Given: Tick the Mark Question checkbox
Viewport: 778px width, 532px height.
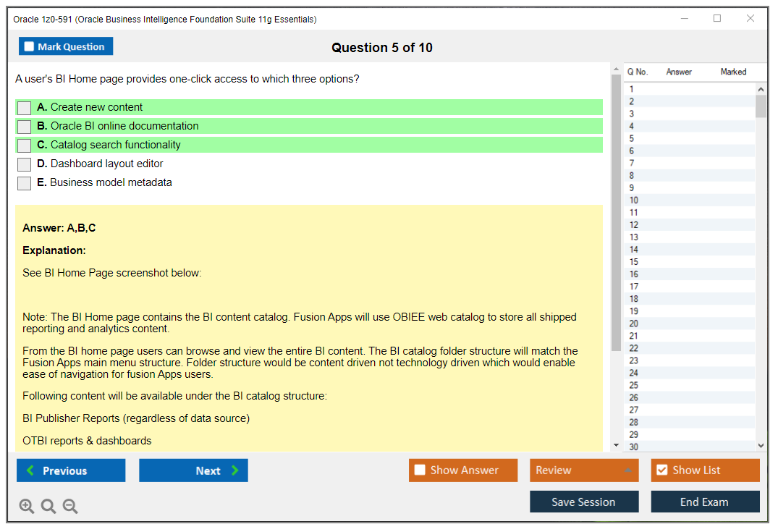Looking at the screenshot, I should coord(29,47).
